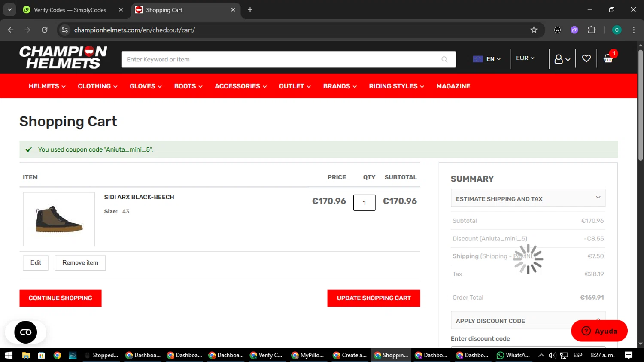Open Windows Start menu
Screen dimensions: 644x362
point(9,355)
